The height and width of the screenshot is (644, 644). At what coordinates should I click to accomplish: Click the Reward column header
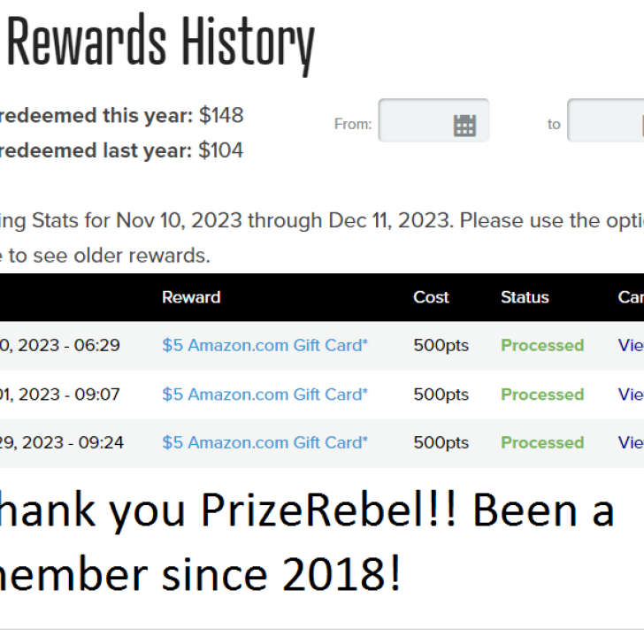[x=191, y=297]
